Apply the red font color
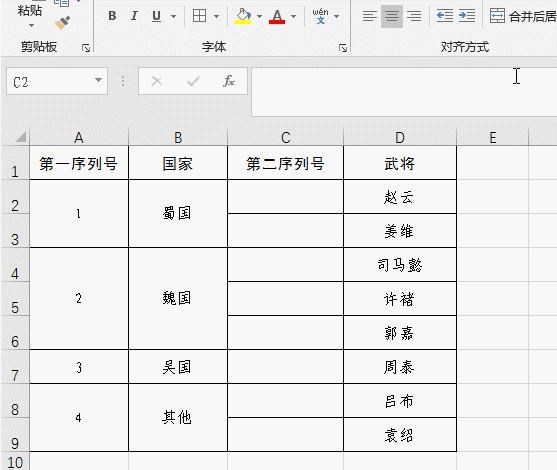The image size is (557, 470). [277, 16]
